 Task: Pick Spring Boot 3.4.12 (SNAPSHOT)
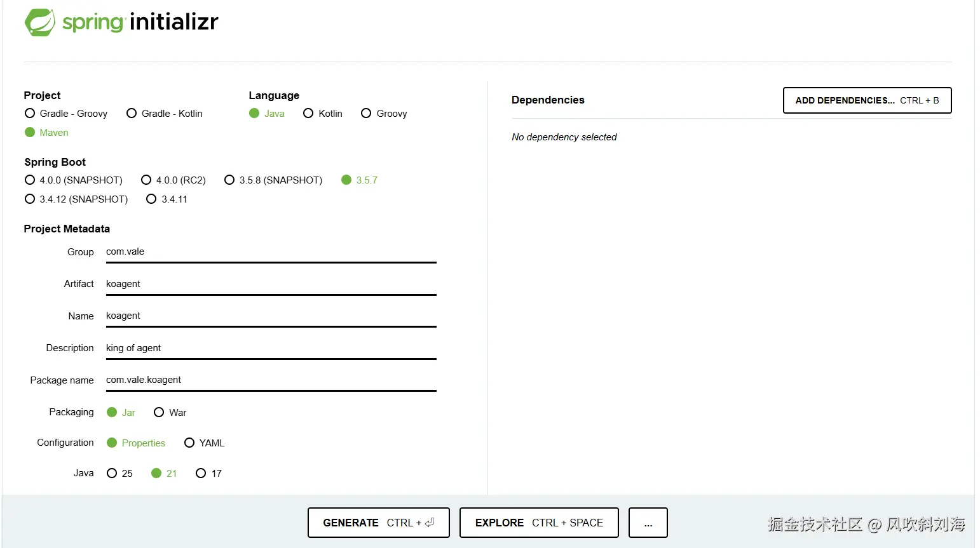click(x=76, y=199)
